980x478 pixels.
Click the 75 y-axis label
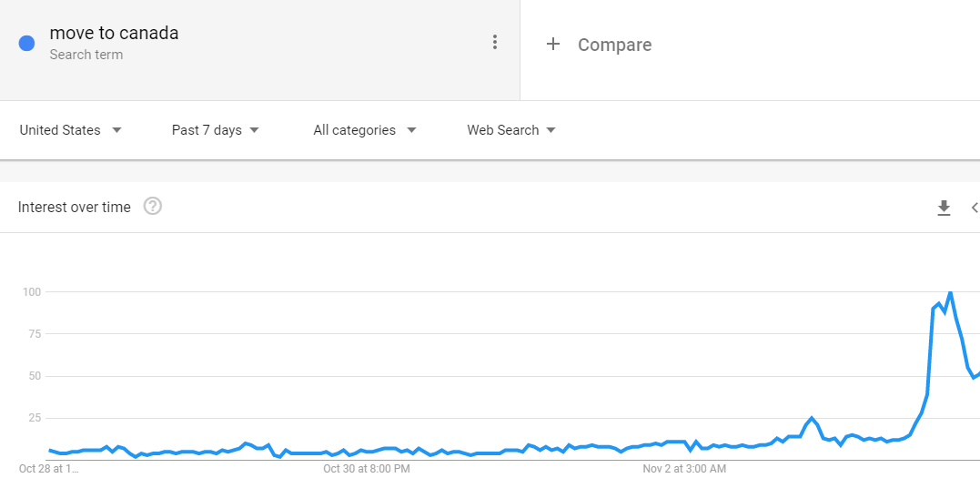(x=32, y=334)
